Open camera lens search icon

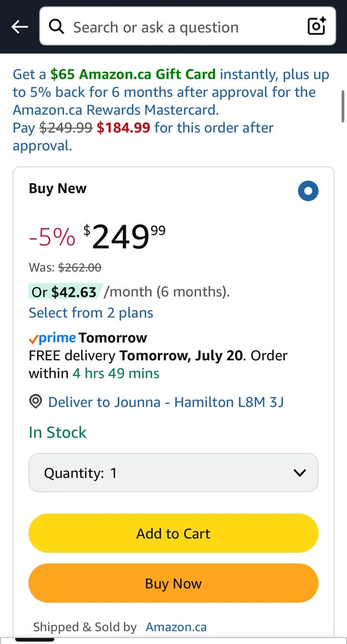pos(317,26)
